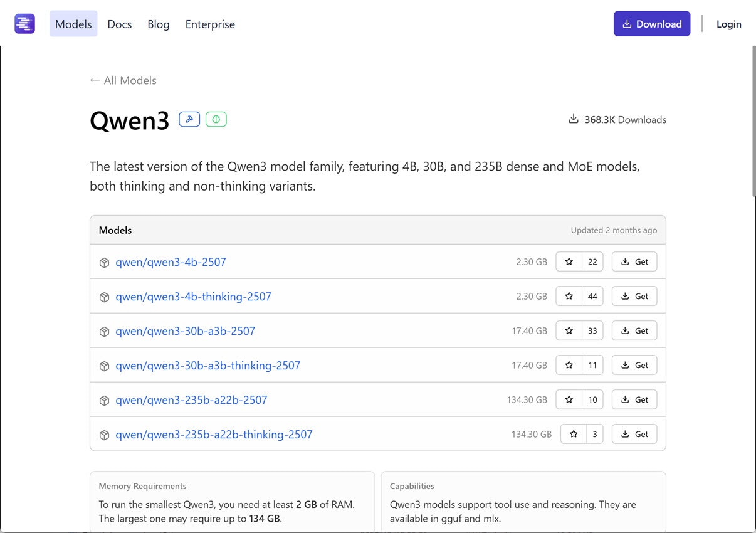Click the Qwen3 page heading
The image size is (756, 533).
130,120
